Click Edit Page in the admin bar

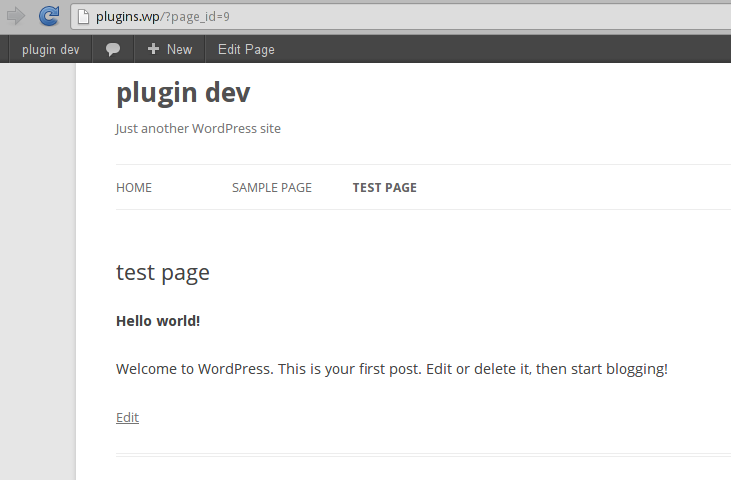click(246, 49)
